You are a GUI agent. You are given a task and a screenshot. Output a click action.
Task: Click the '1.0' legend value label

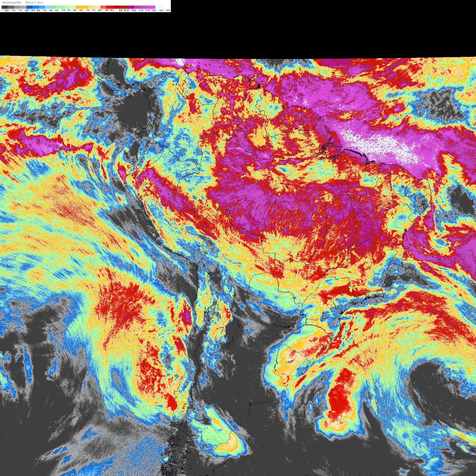coord(14,10)
